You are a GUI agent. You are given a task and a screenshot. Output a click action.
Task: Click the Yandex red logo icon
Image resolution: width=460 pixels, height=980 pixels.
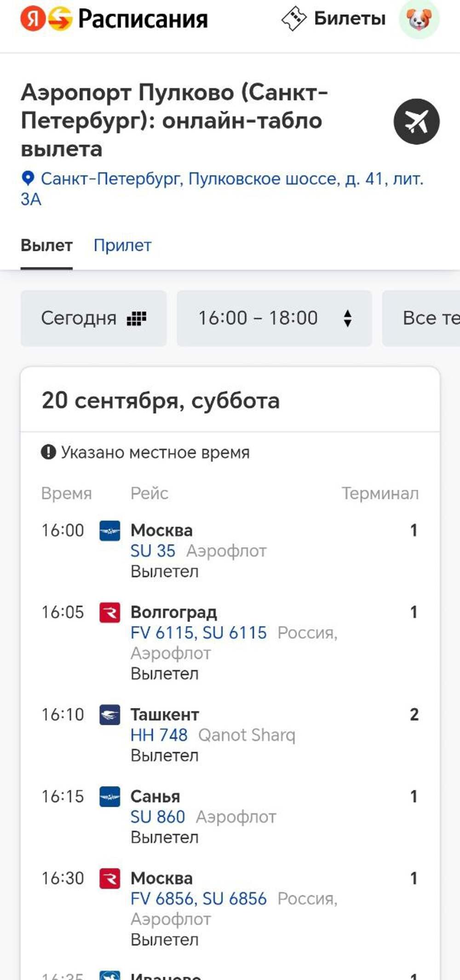coord(33,19)
